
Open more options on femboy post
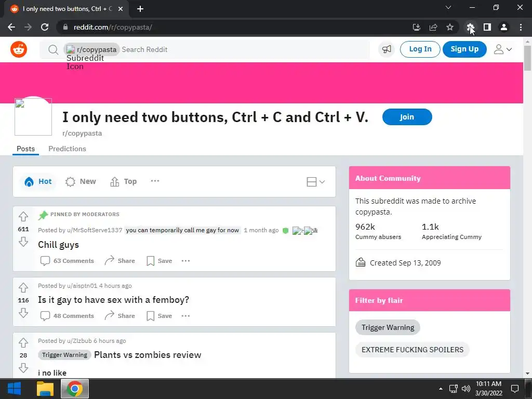[x=185, y=315]
